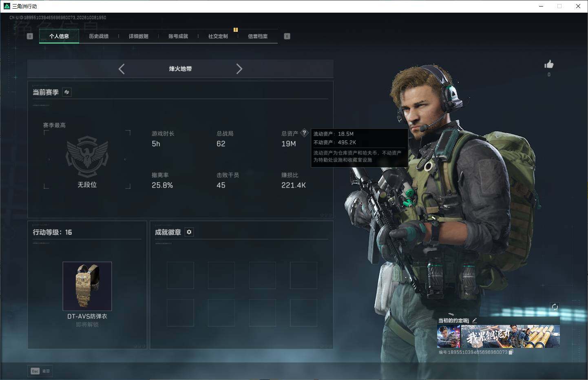Switch to next game mode with right chevron
This screenshot has width=588, height=380.
(239, 69)
